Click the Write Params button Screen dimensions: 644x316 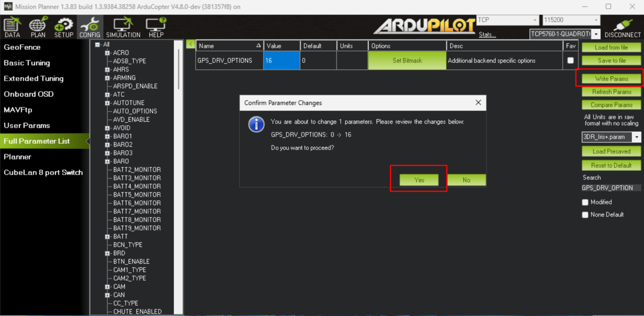coord(611,79)
